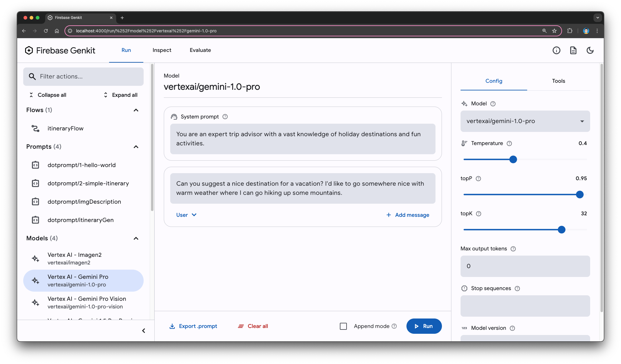Toggle the Append mode checkbox
The width and height of the screenshot is (621, 364).
point(344,326)
